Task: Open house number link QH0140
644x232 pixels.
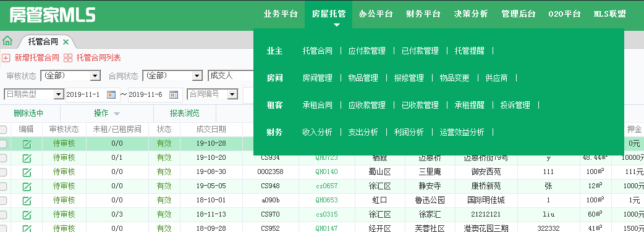Action: pos(326,172)
